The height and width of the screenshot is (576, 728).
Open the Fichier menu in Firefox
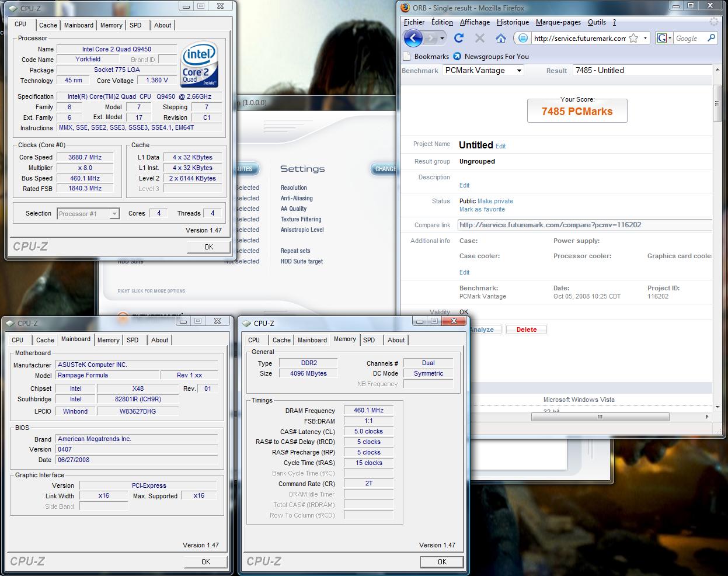pos(414,22)
